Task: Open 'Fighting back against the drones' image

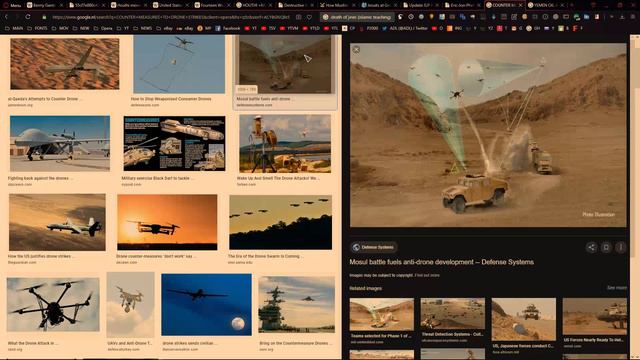Action: pyautogui.click(x=60, y=144)
